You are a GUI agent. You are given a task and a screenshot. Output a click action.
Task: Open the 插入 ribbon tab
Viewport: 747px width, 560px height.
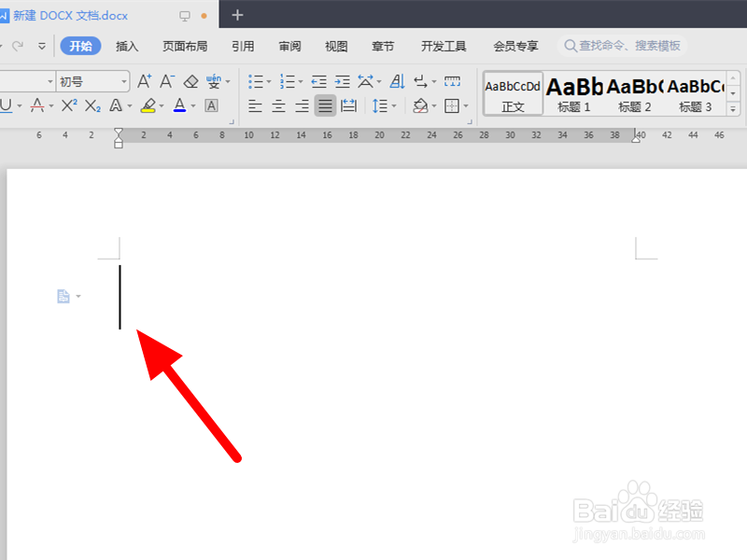point(127,46)
